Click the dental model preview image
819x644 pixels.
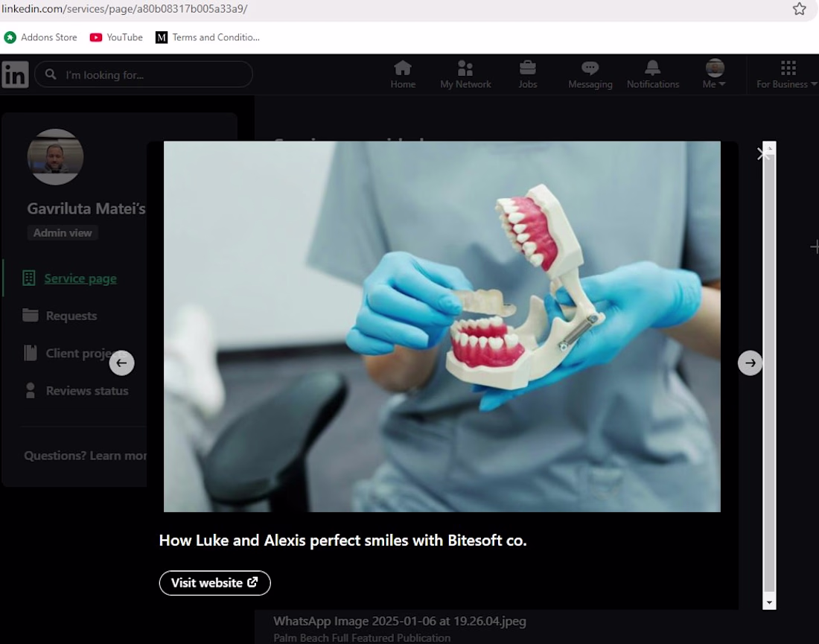(442, 326)
